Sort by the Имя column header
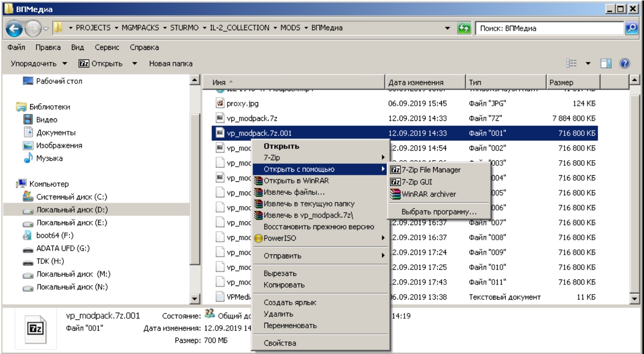This screenshot has height=354, width=644. (294, 82)
